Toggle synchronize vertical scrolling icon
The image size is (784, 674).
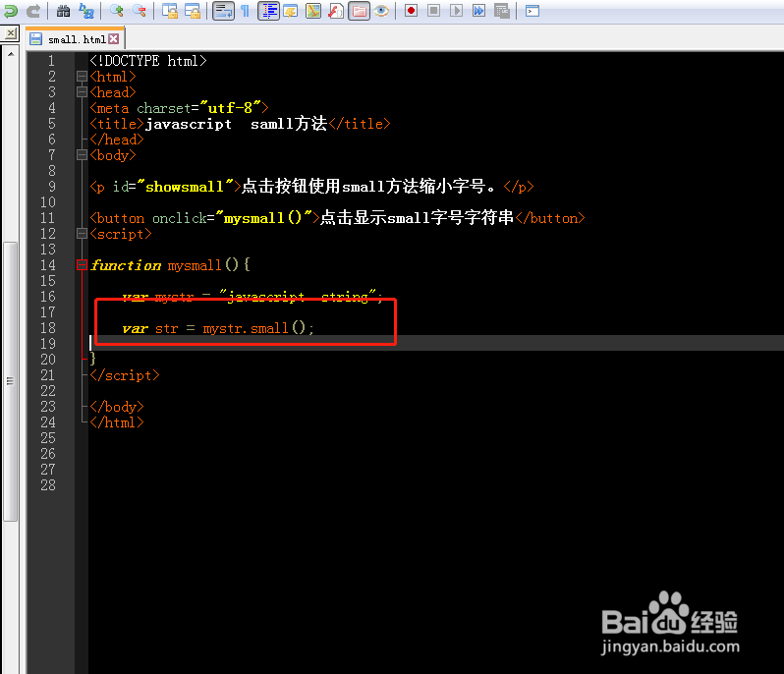(x=170, y=11)
